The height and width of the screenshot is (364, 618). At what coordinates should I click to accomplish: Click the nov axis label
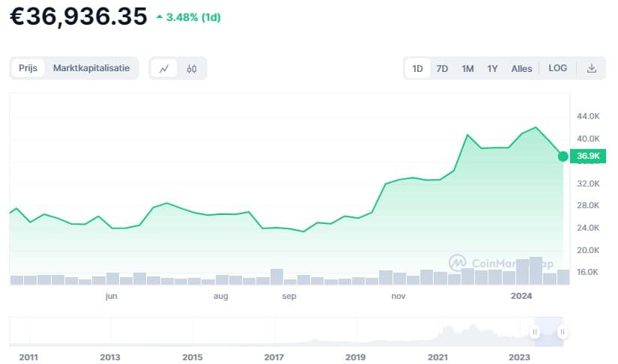click(398, 296)
